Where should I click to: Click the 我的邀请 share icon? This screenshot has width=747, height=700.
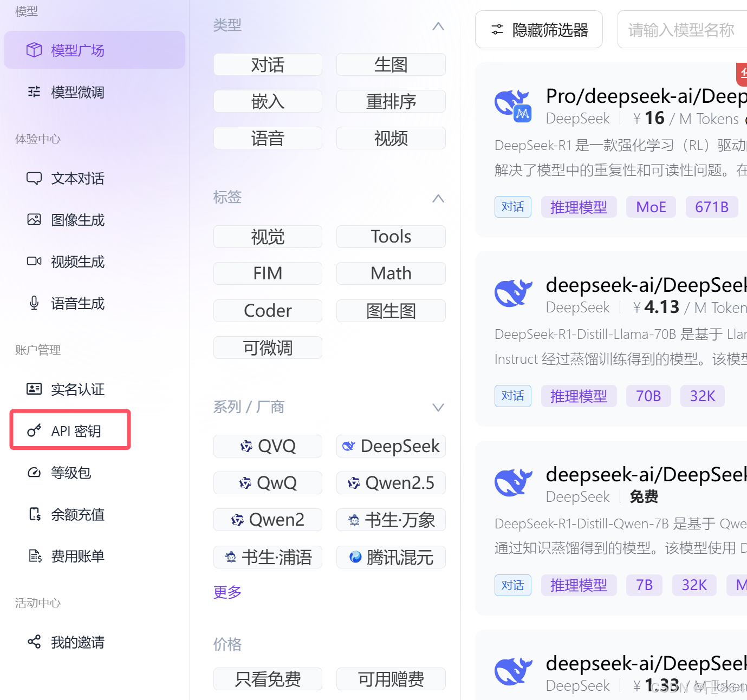pyautogui.click(x=34, y=641)
